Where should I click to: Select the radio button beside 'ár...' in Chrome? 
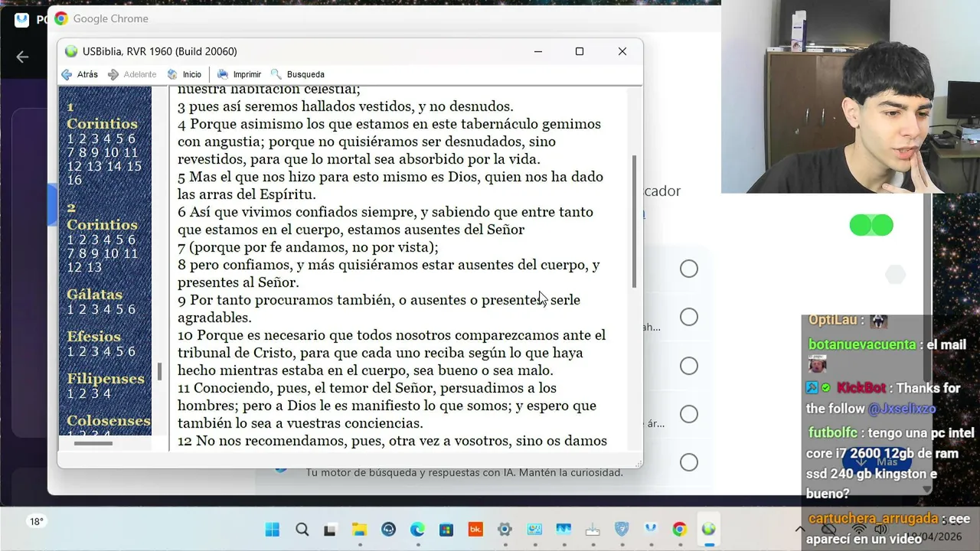689,414
